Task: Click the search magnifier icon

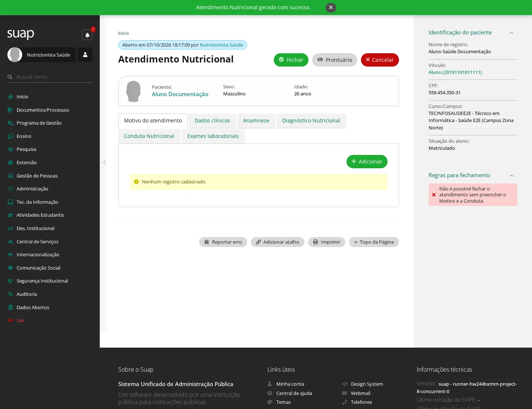Action: (10, 77)
